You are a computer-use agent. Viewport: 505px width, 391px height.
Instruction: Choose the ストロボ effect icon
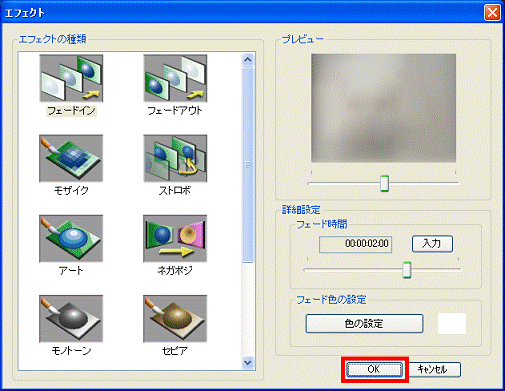coord(175,158)
